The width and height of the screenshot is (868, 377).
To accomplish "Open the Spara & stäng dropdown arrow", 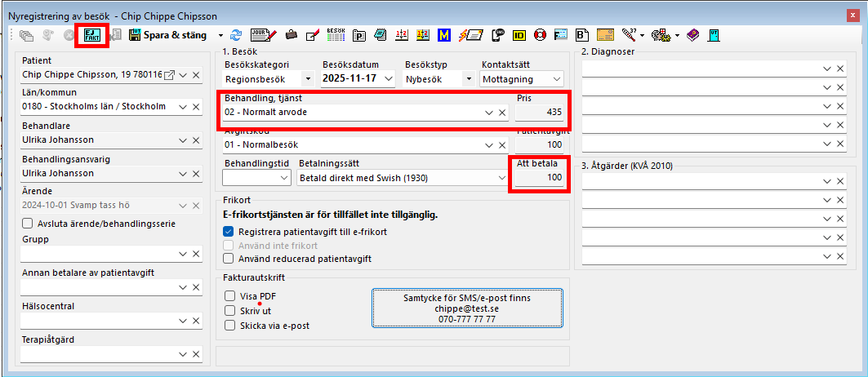I will (220, 36).
